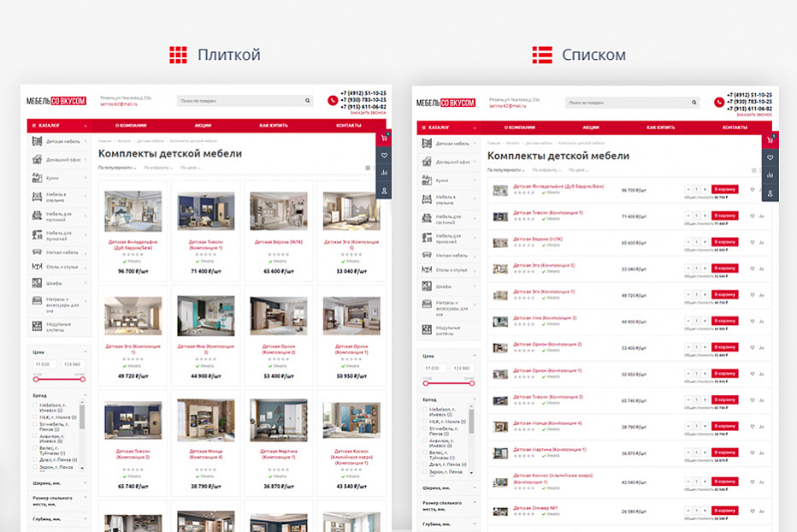
Task: Click left handle of tile-view price slider
Action: 35,378
